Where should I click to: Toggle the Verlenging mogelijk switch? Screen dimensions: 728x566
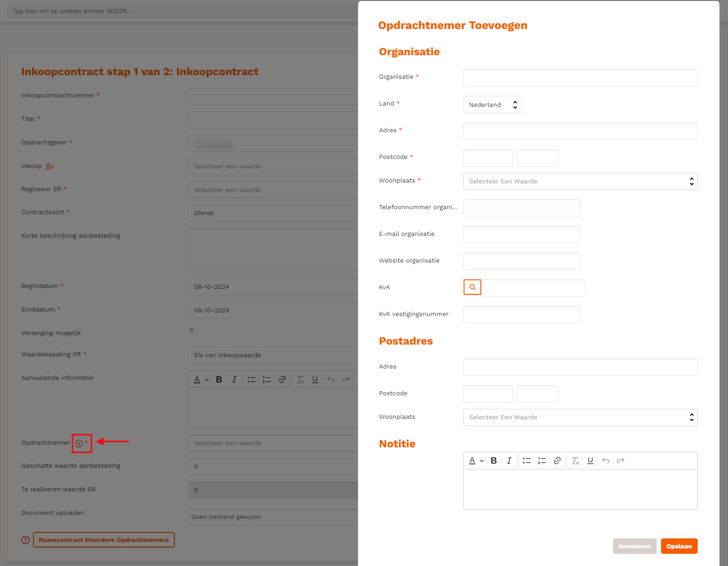(195, 330)
